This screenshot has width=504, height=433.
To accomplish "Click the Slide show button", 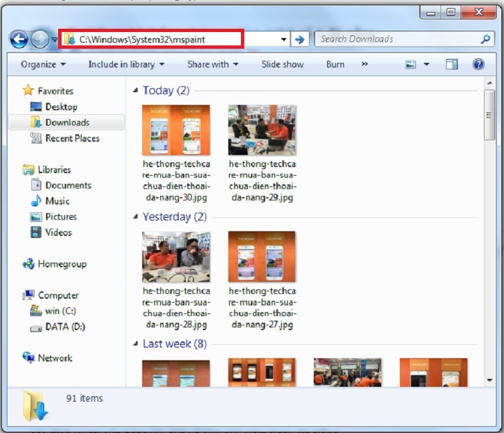I will click(x=282, y=64).
